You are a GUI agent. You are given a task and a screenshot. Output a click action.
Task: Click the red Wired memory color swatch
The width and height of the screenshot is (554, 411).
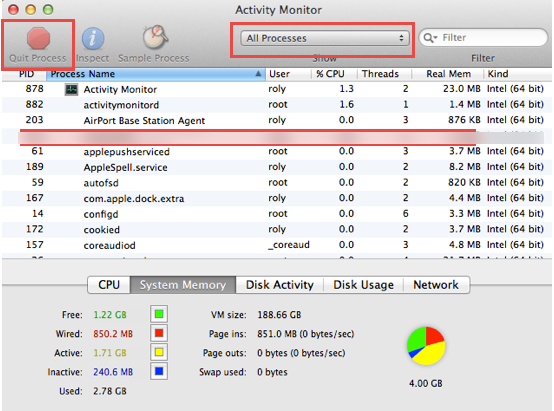159,333
